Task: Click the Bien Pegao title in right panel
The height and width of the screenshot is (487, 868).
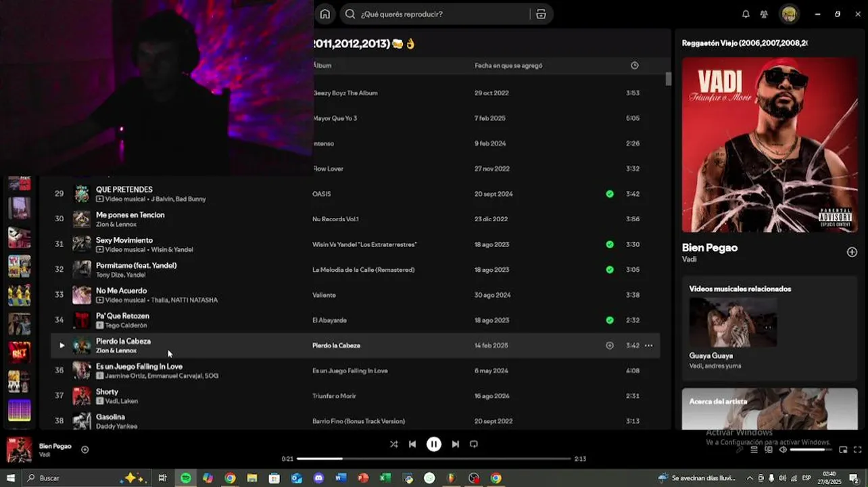Action: 710,248
